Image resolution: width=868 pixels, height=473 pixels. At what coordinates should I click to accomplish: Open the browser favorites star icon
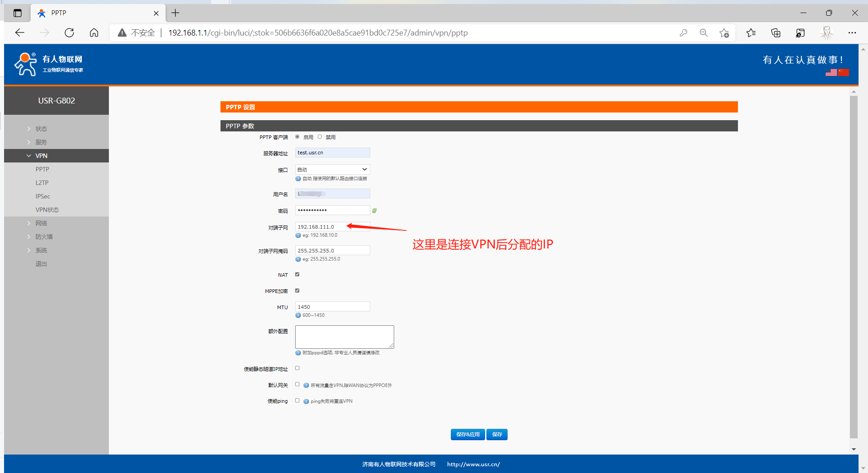pos(751,33)
